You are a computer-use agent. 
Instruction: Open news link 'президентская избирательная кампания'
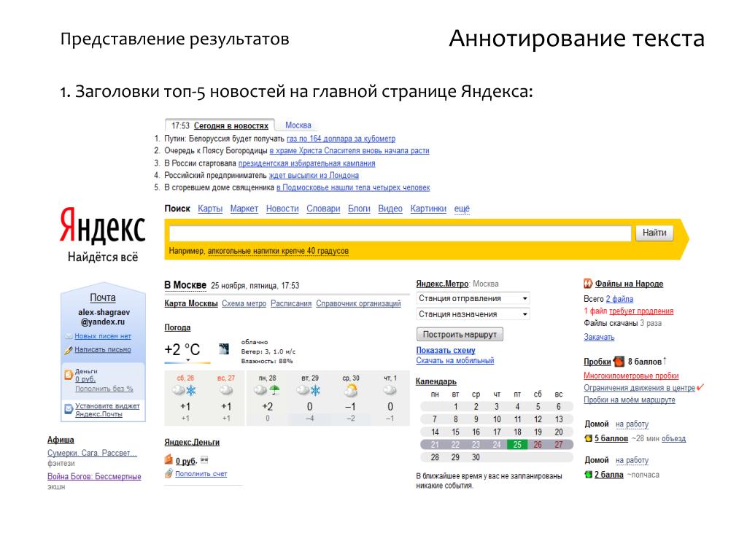(306, 163)
